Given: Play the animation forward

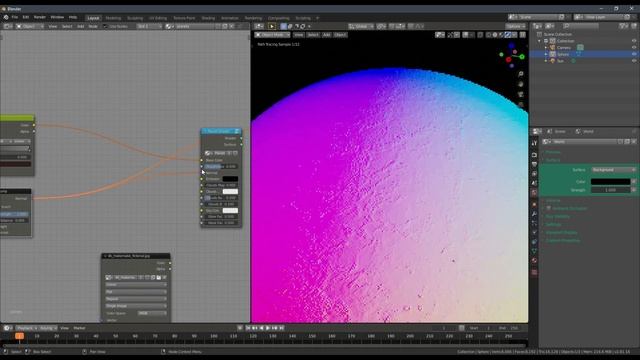Looking at the screenshot, I should pyautogui.click(x=268, y=328).
